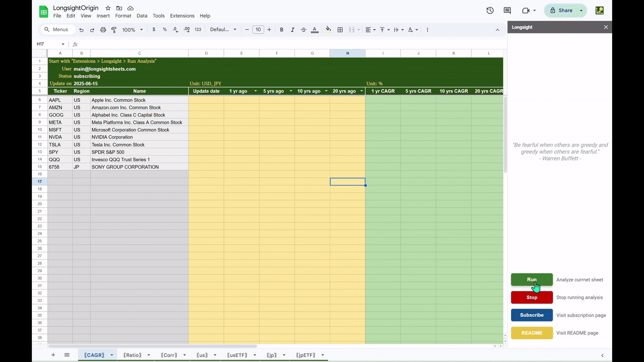Image resolution: width=644 pixels, height=362 pixels.
Task: Open the Google account avatar
Action: tap(600, 10)
